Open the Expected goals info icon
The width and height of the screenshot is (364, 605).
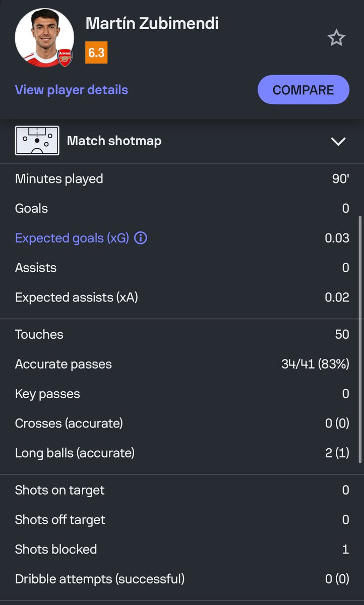(x=141, y=238)
